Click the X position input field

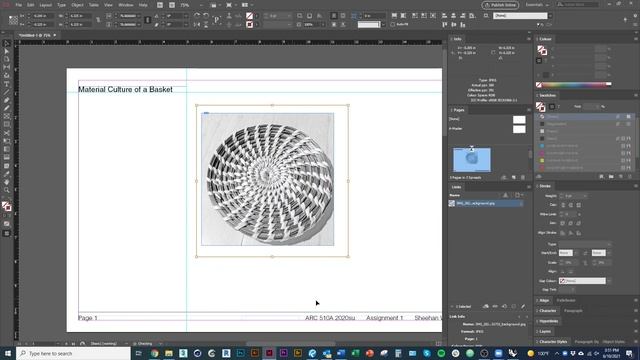[x=43, y=16]
